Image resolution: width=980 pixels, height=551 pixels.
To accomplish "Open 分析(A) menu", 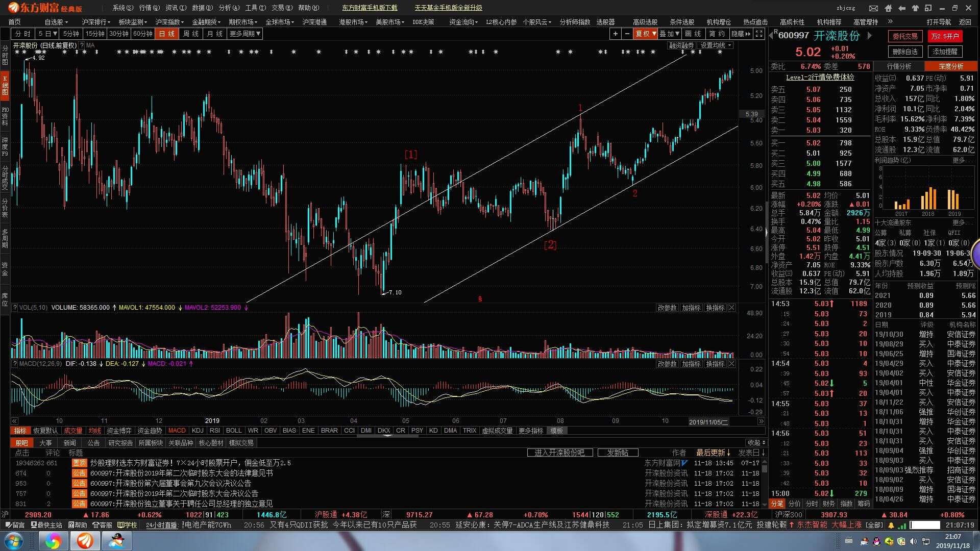I will 229,8.
